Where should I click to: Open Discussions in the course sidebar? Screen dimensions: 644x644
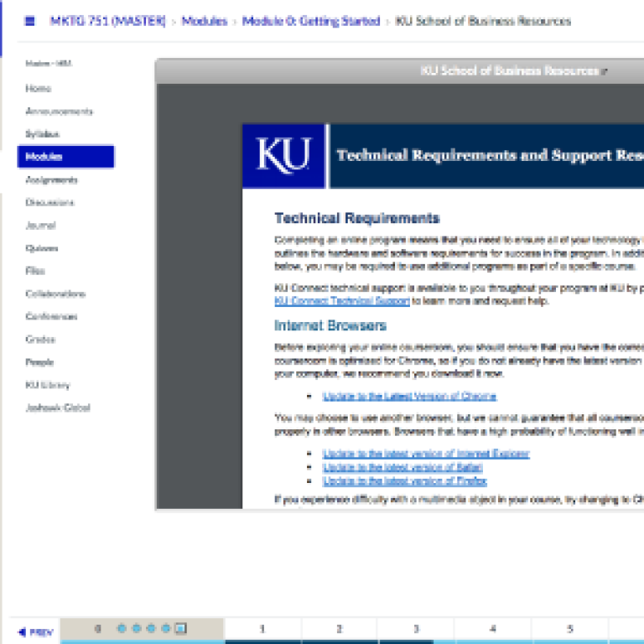49,202
